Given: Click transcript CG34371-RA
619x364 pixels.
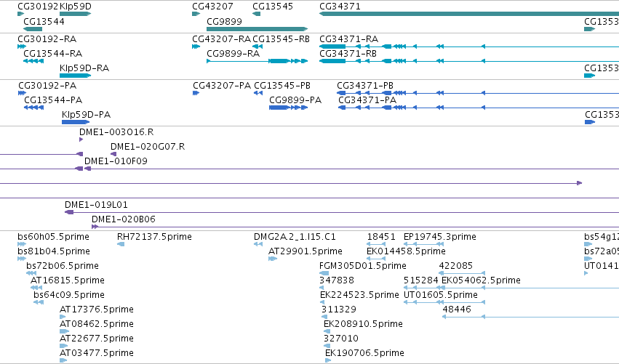Looking at the screenshot, I should (x=469, y=46).
